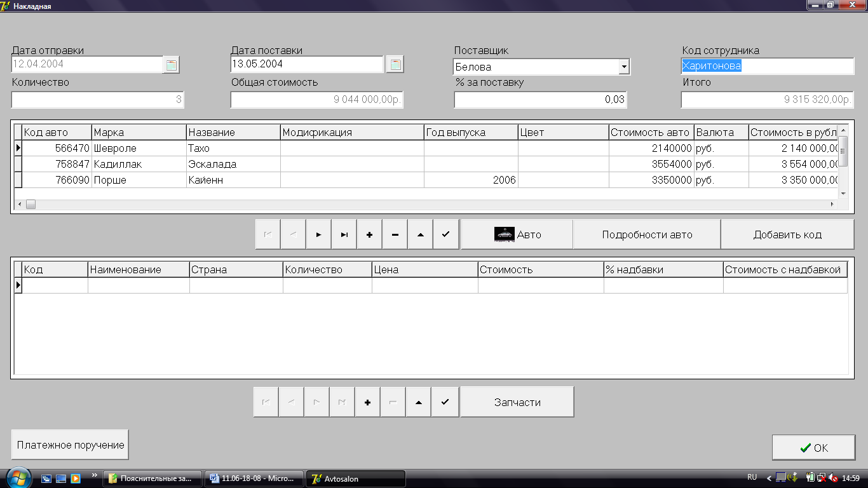Viewport: 868px width, 488px height.
Task: Edit record in spare parts navigator (up triangle)
Action: click(419, 402)
